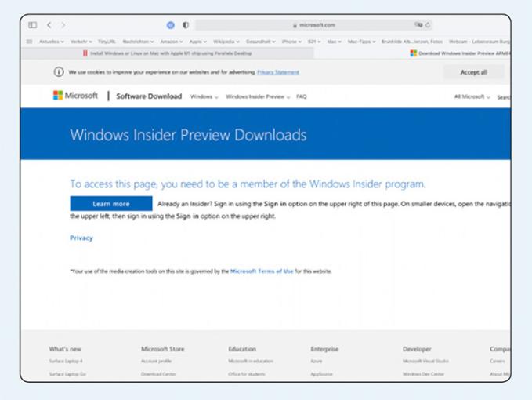
Task: Accept all cookies
Action: click(x=474, y=72)
